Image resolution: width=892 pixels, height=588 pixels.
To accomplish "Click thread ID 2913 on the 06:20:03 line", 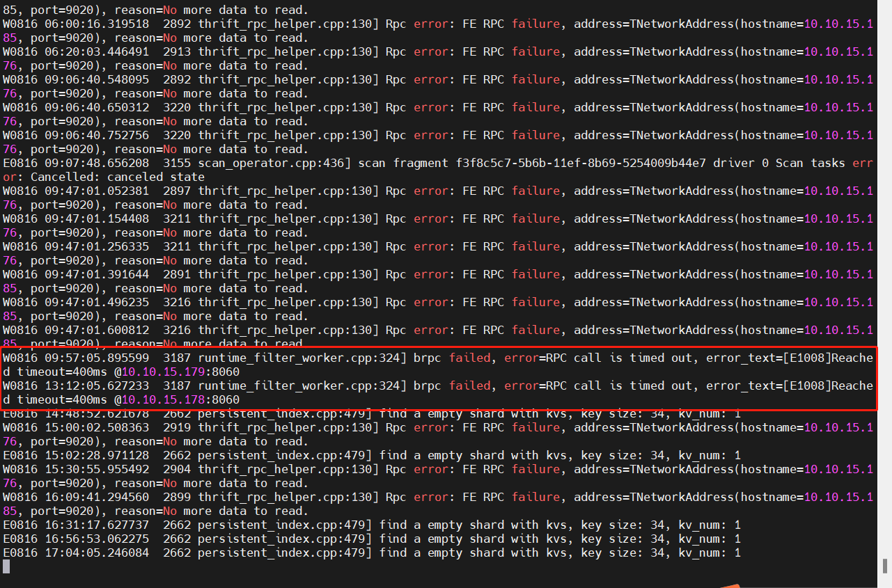I will pos(177,51).
